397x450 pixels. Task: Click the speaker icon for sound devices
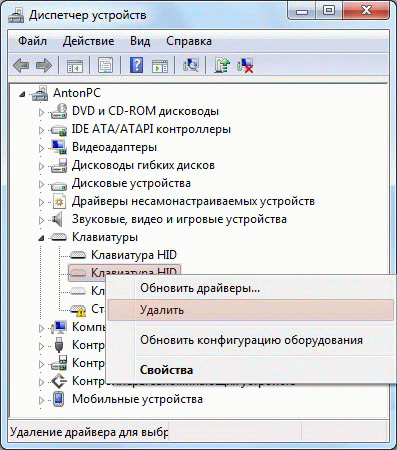tap(57, 219)
